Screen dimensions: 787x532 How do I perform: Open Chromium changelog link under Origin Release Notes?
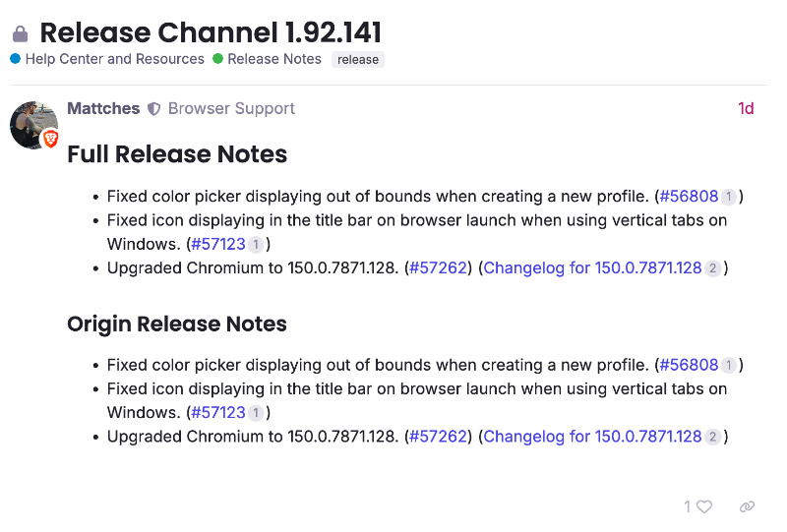pyautogui.click(x=592, y=437)
